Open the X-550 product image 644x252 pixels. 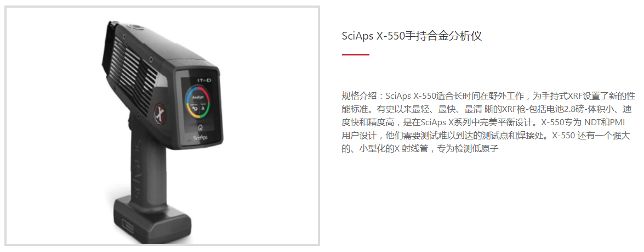click(x=162, y=126)
